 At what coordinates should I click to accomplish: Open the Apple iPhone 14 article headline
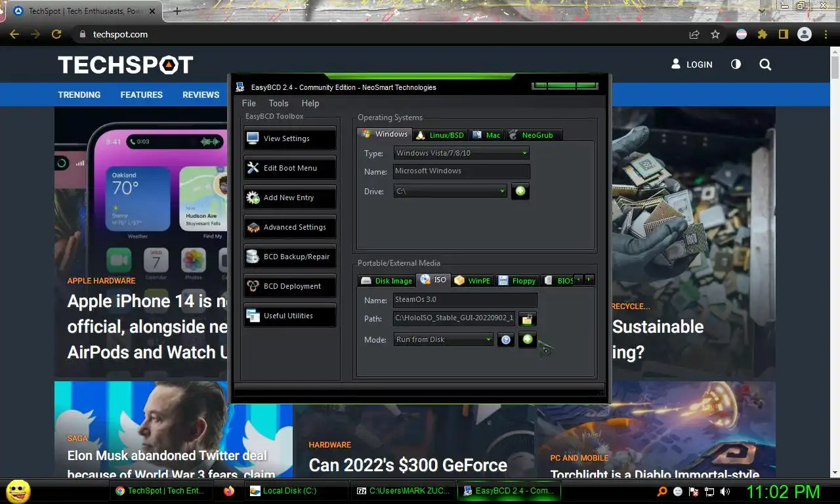(148, 327)
